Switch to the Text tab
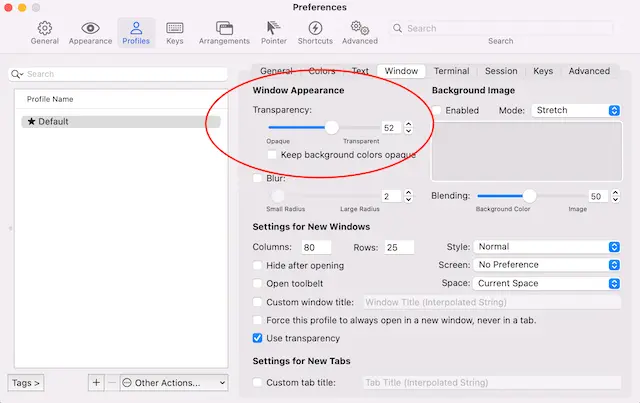Viewport: 640px width, 403px height. 360,71
